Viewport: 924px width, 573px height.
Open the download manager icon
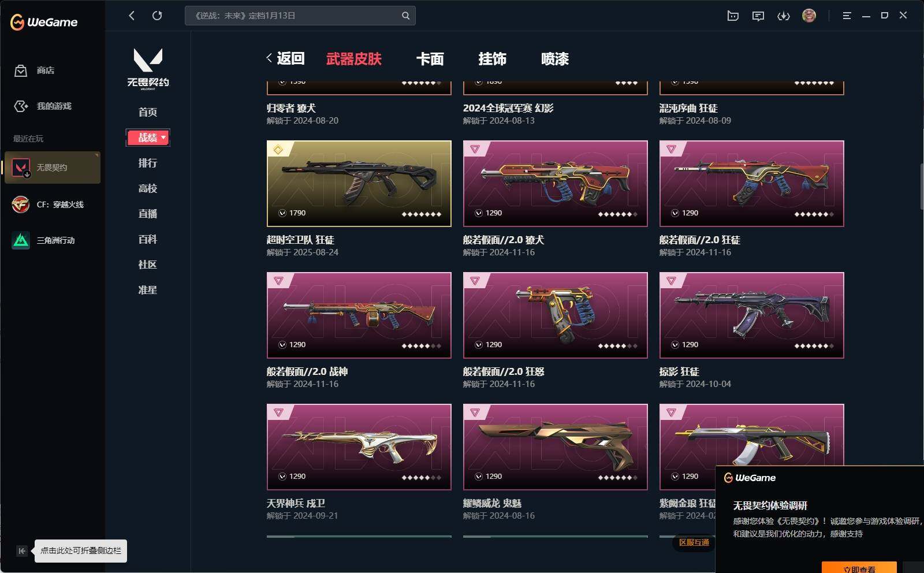click(x=784, y=16)
